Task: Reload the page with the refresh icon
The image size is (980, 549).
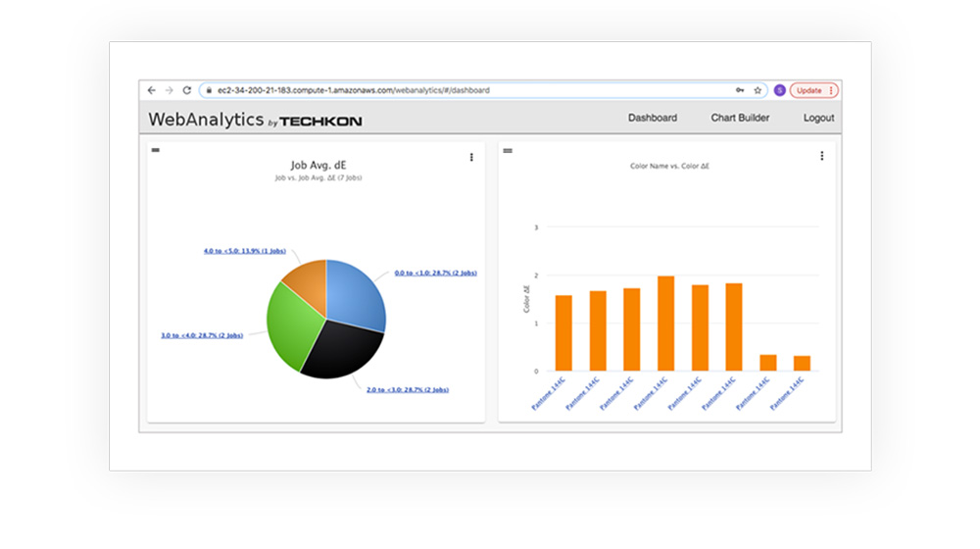Action: [186, 90]
